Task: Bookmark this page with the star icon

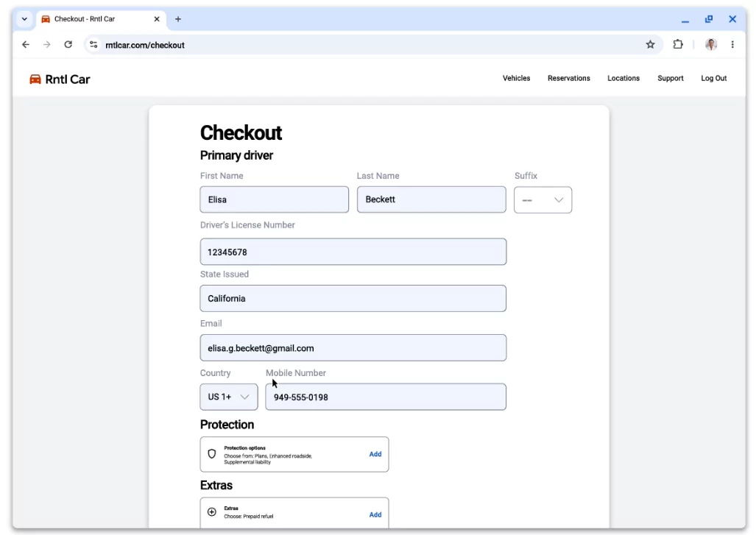Action: (650, 45)
